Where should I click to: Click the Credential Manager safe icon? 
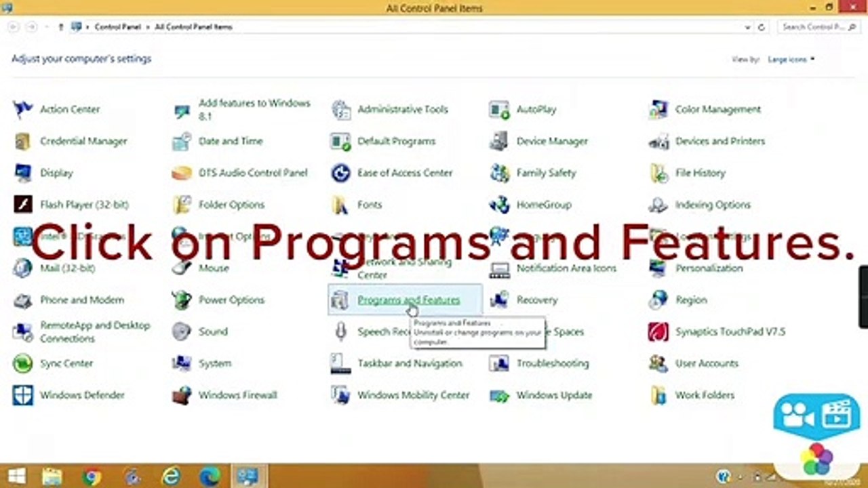coord(23,141)
